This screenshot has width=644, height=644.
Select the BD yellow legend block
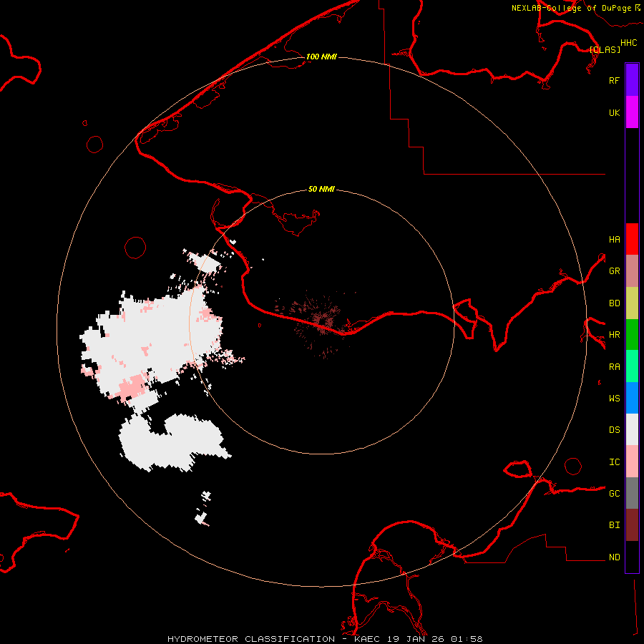click(x=632, y=303)
